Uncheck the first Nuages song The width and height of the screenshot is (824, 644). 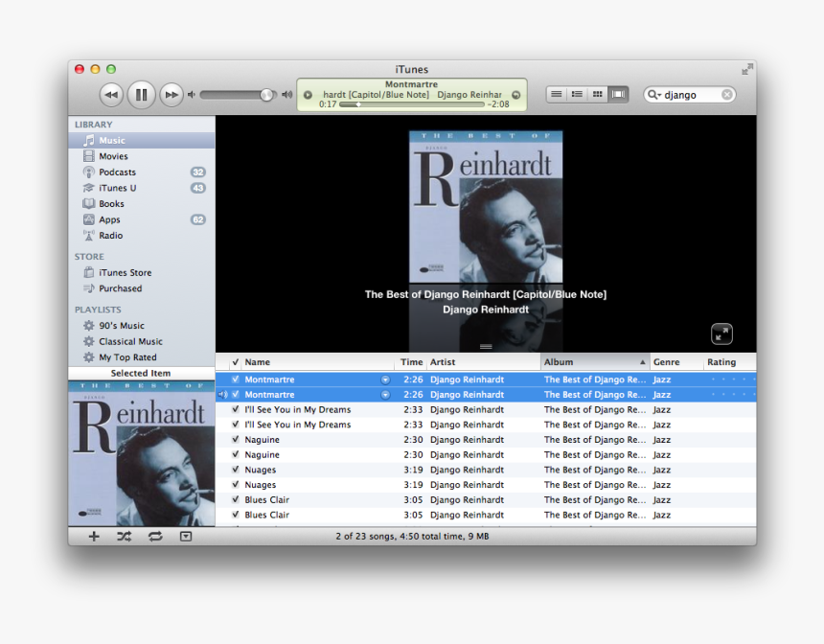pos(236,470)
